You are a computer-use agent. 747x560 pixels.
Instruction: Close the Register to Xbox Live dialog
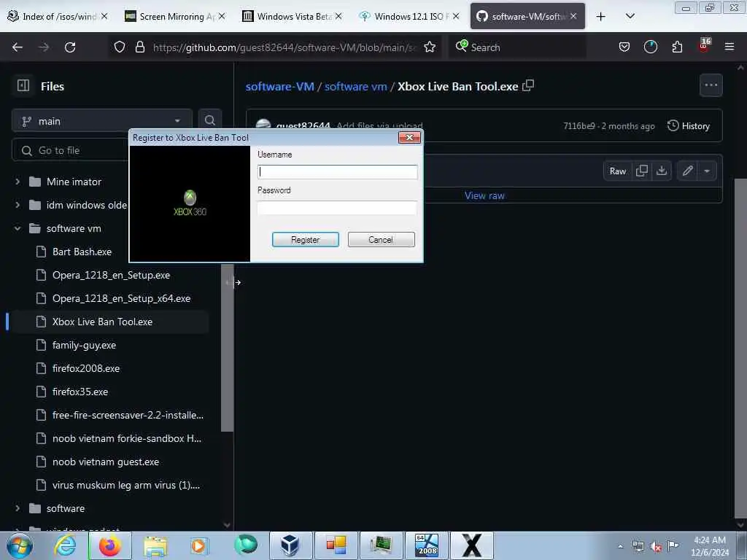tap(409, 137)
